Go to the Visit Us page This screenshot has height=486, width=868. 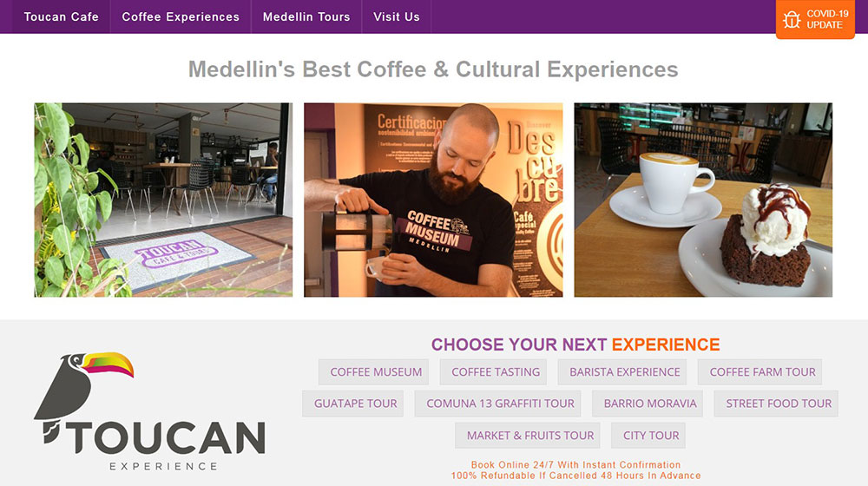tap(397, 16)
